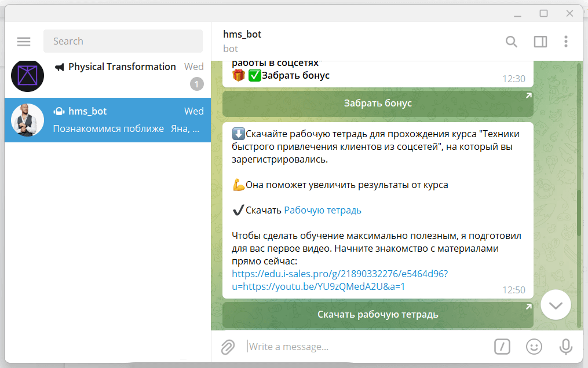Open the hamburger main menu

pos(24,41)
